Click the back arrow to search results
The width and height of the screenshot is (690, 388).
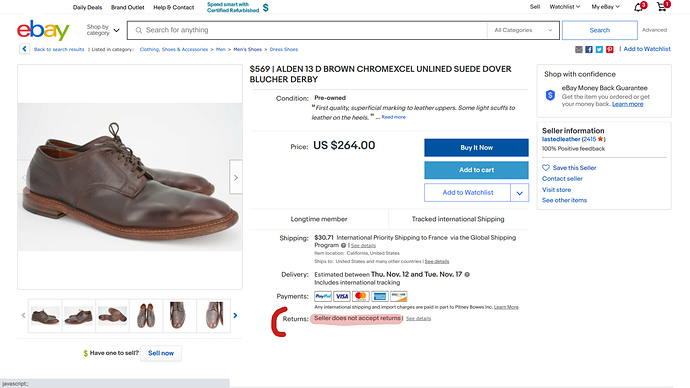point(24,49)
